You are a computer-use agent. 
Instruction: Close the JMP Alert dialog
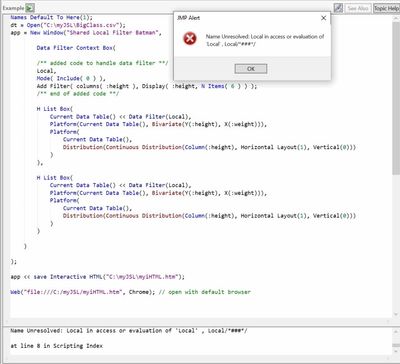(323, 18)
